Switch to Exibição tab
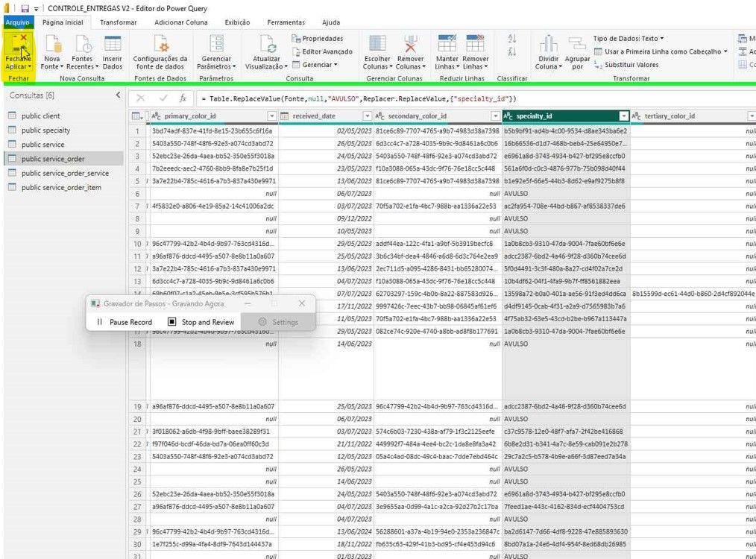Screen dimensions: 756x559 tap(237, 22)
